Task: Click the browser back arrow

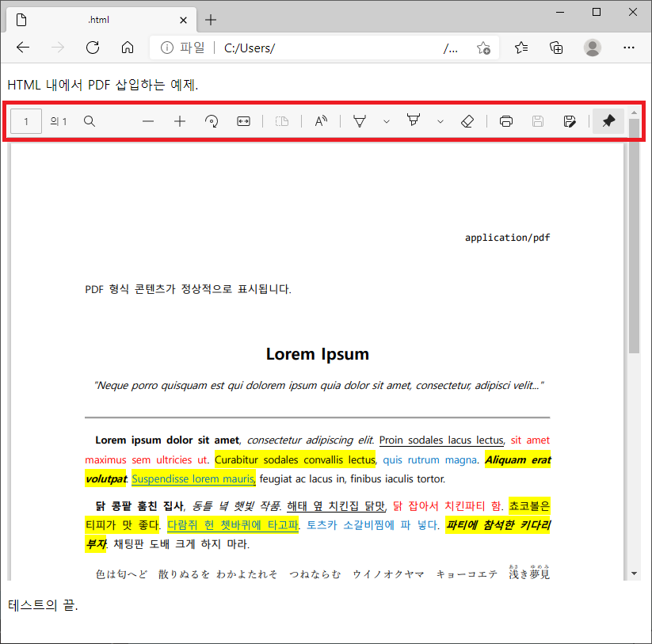Action: pos(23,48)
